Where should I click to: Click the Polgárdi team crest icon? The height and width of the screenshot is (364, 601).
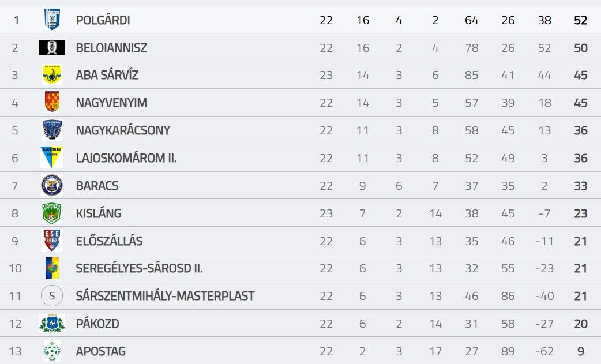[52, 20]
